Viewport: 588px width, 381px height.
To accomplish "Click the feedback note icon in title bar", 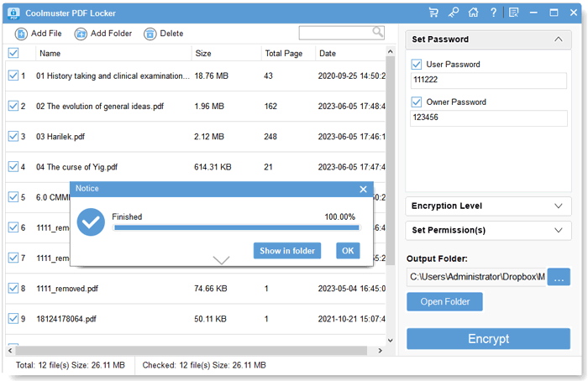I will point(514,13).
